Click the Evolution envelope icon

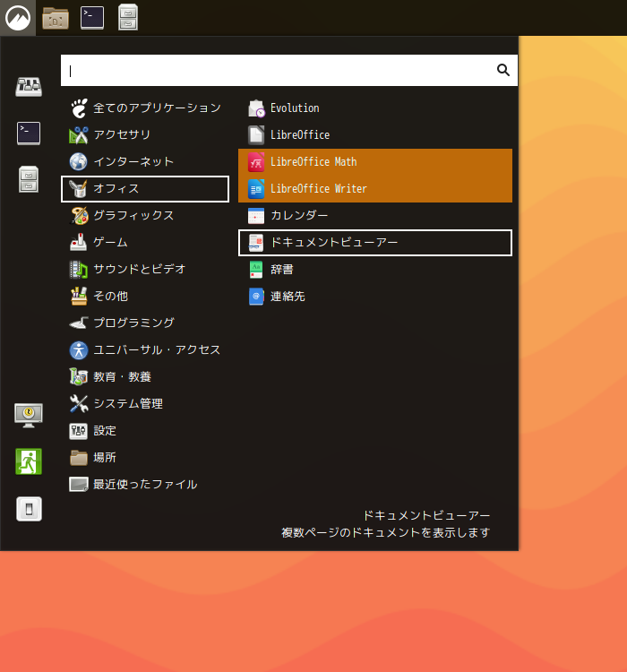pos(256,108)
